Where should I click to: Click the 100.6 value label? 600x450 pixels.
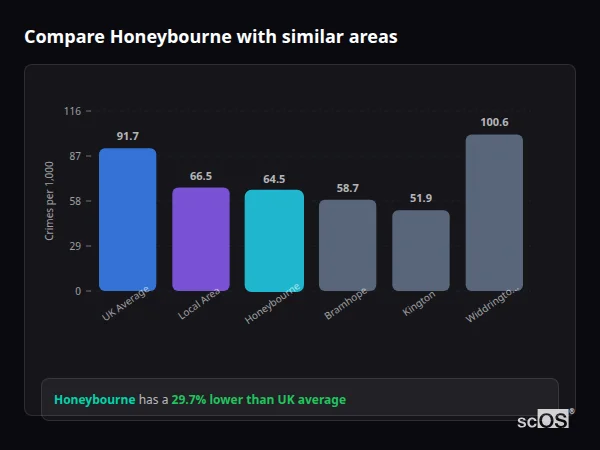pos(494,122)
